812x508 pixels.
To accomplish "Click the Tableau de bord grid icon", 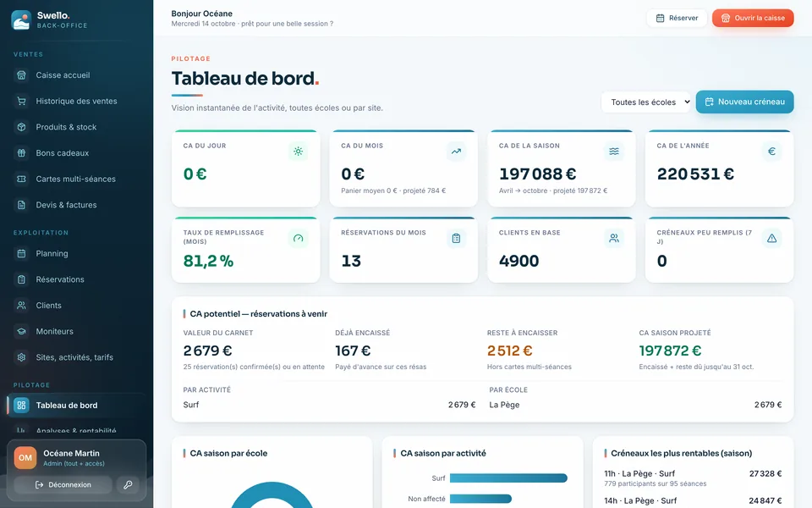I will pyautogui.click(x=21, y=406).
